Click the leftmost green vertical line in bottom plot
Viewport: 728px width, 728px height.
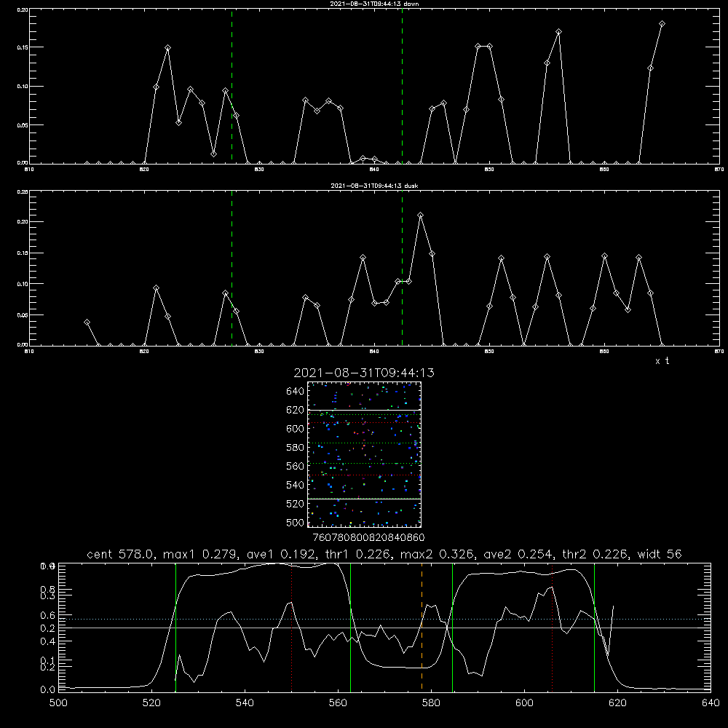tap(175, 627)
